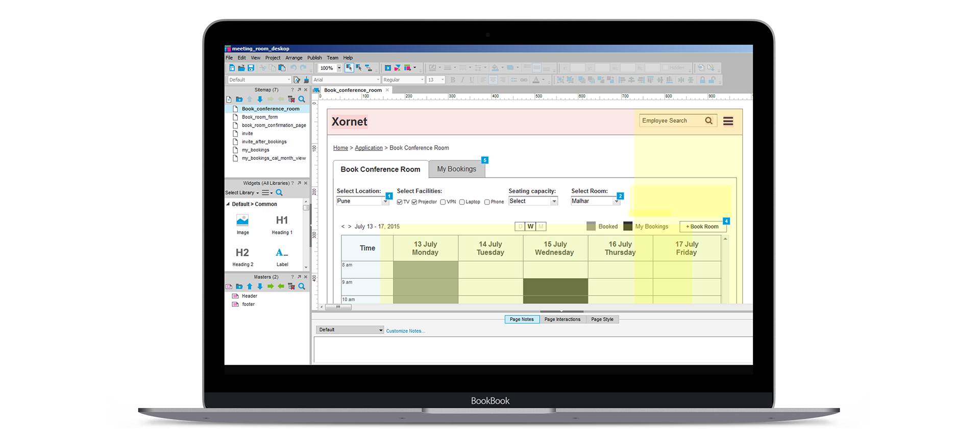980x444 pixels.
Task: Click the widget style editor icon
Action: [x=297, y=80]
